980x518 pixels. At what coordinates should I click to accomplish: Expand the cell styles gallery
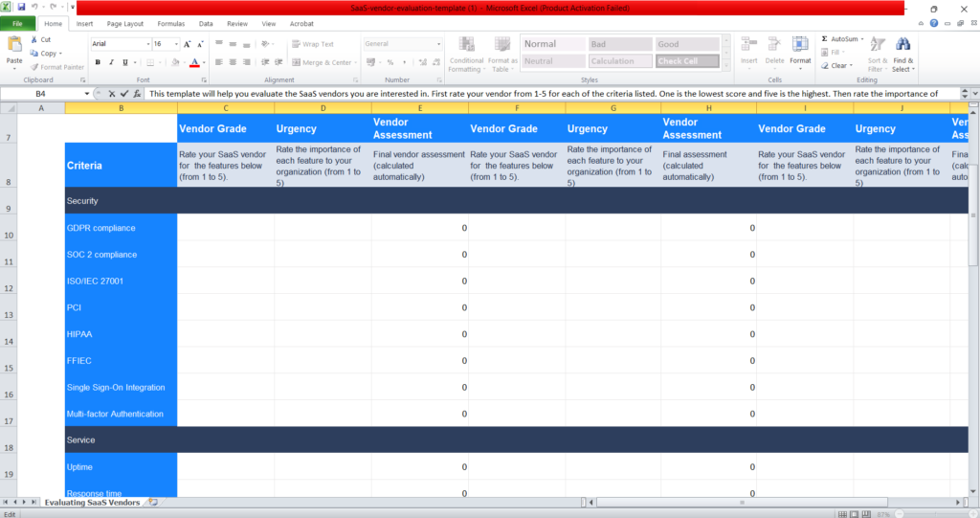pyautogui.click(x=725, y=65)
